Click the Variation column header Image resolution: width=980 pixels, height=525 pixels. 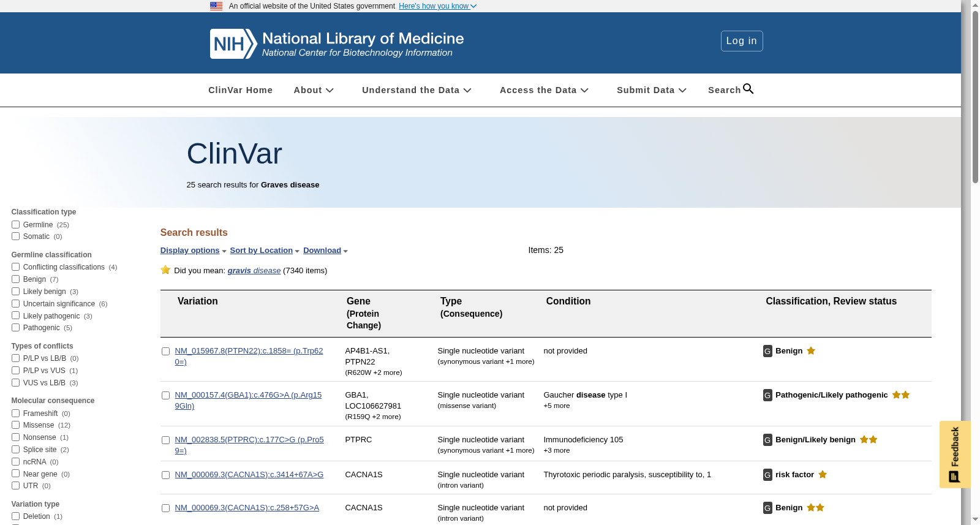coord(198,301)
